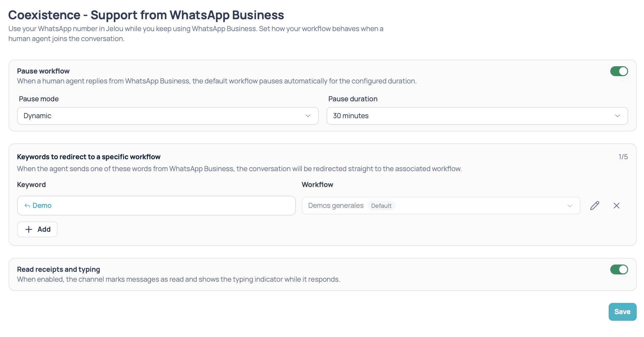Click the 1/5 keyword counter
Image resolution: width=644 pixels, height=337 pixels.
(x=623, y=157)
